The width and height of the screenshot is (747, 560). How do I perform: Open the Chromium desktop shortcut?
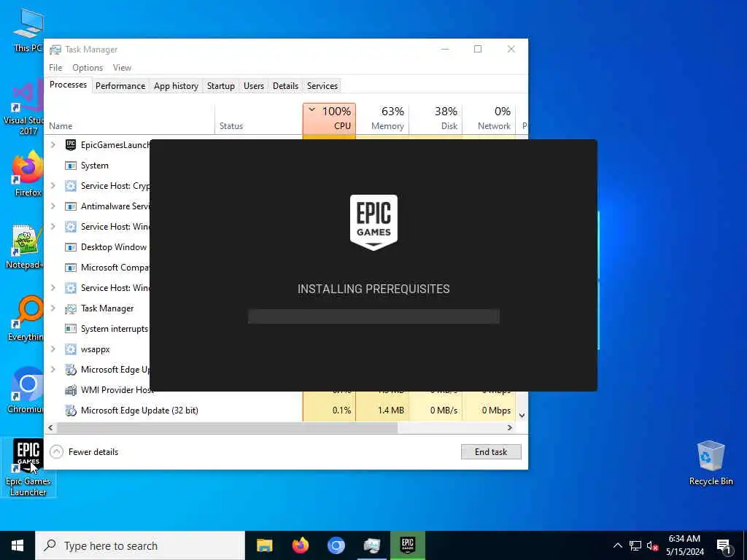(26, 390)
